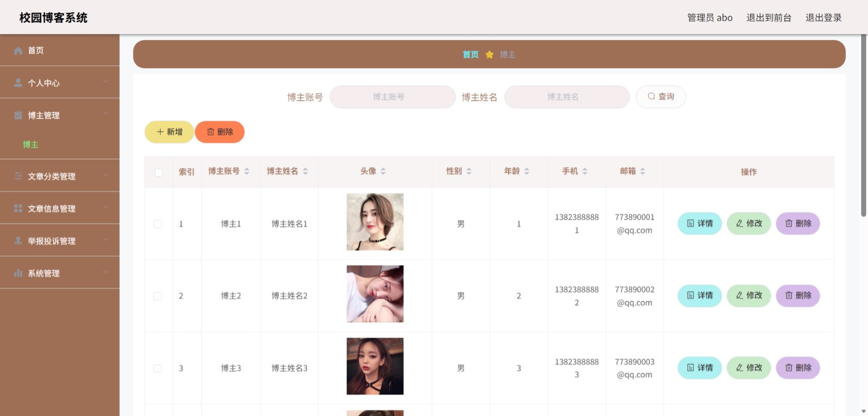Click 首页 link in the breadcrumb
The width and height of the screenshot is (868, 416).
pyautogui.click(x=471, y=54)
